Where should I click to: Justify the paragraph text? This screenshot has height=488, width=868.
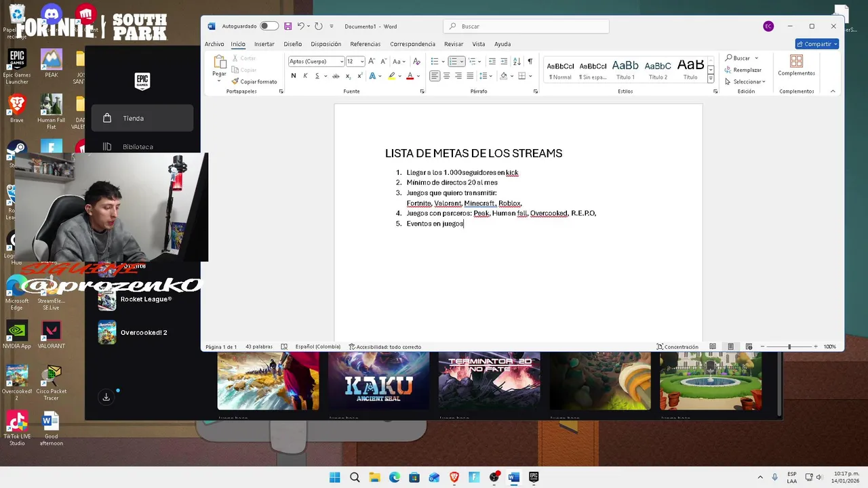click(470, 76)
